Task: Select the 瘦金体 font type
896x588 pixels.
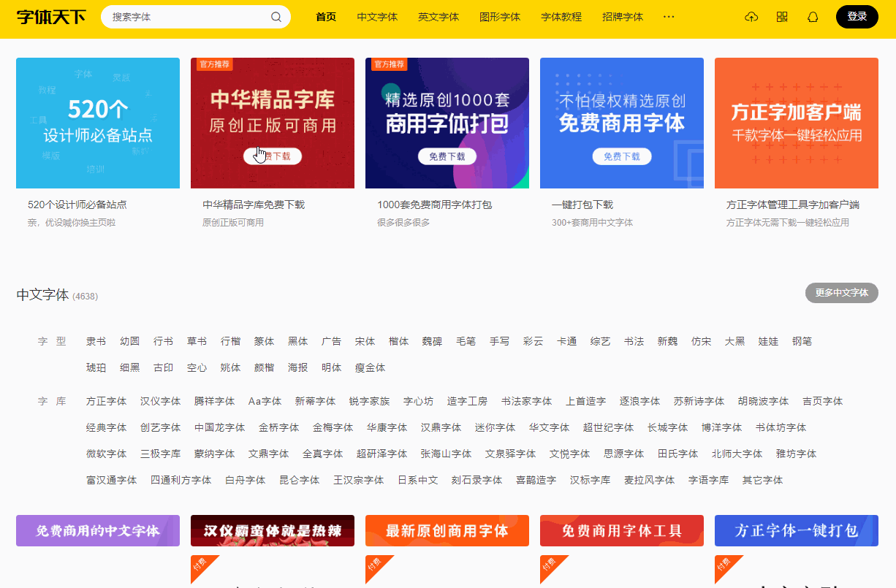Action: [370, 367]
